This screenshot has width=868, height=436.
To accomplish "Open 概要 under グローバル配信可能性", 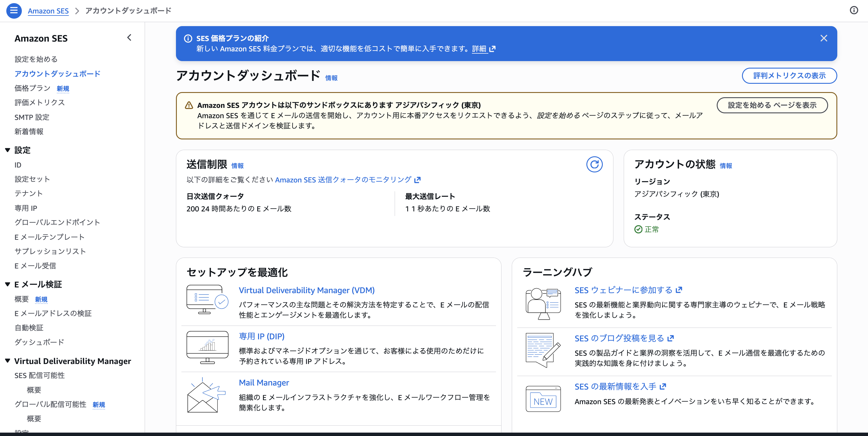I will pyautogui.click(x=34, y=419).
